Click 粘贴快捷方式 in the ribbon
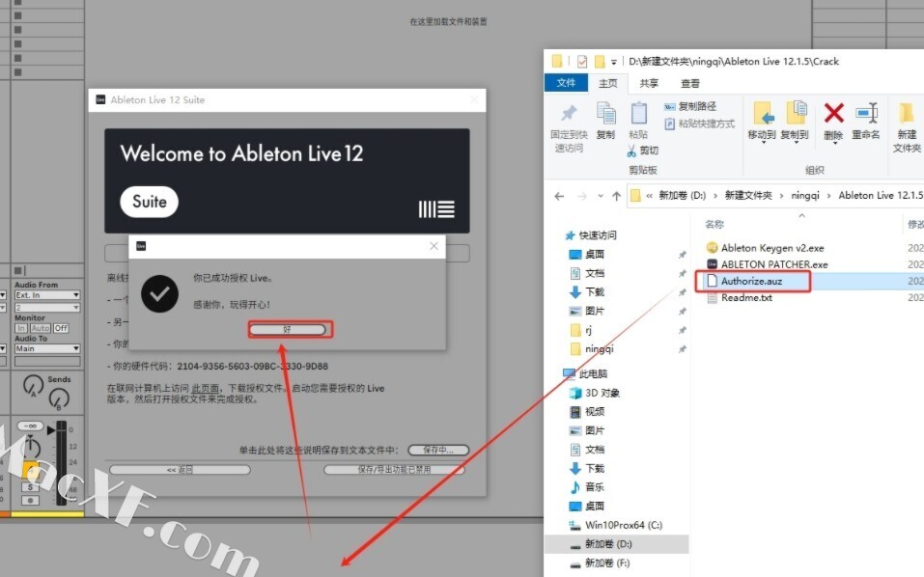 699,124
